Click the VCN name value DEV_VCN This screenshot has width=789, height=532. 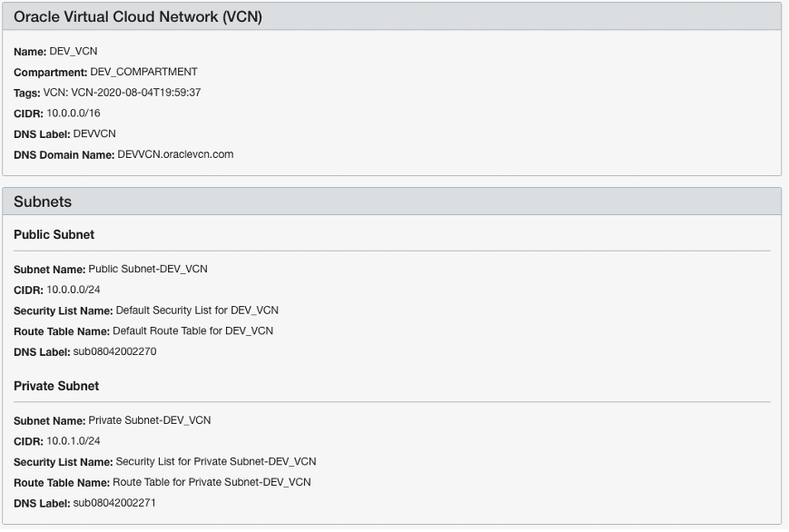point(74,52)
